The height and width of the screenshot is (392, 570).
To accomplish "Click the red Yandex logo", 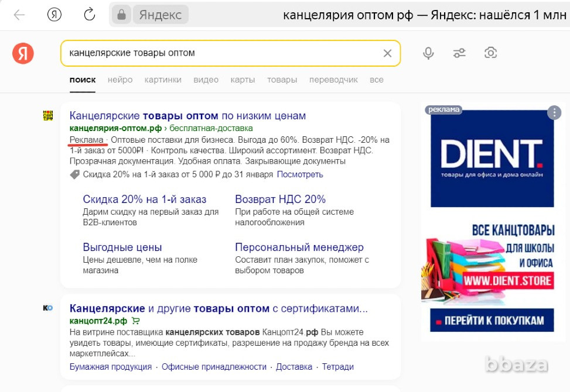I will click(22, 53).
